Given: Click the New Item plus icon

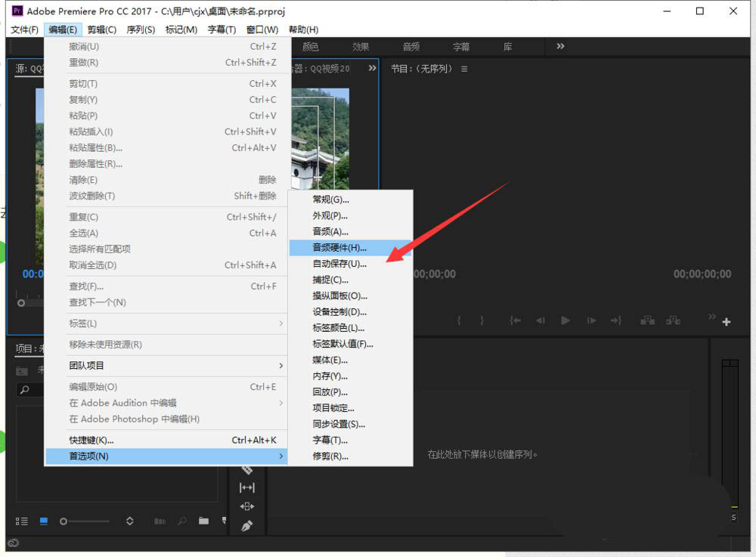Looking at the screenshot, I should (x=726, y=320).
